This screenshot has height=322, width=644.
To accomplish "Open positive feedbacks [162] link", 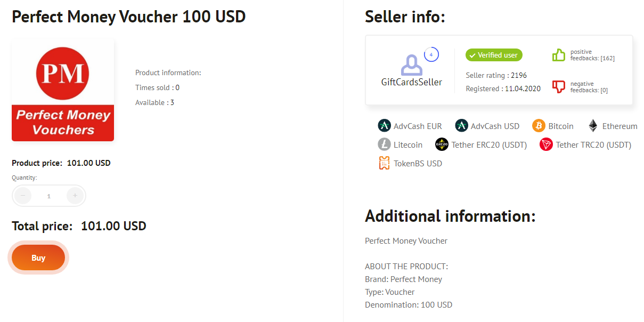I will 592,55.
